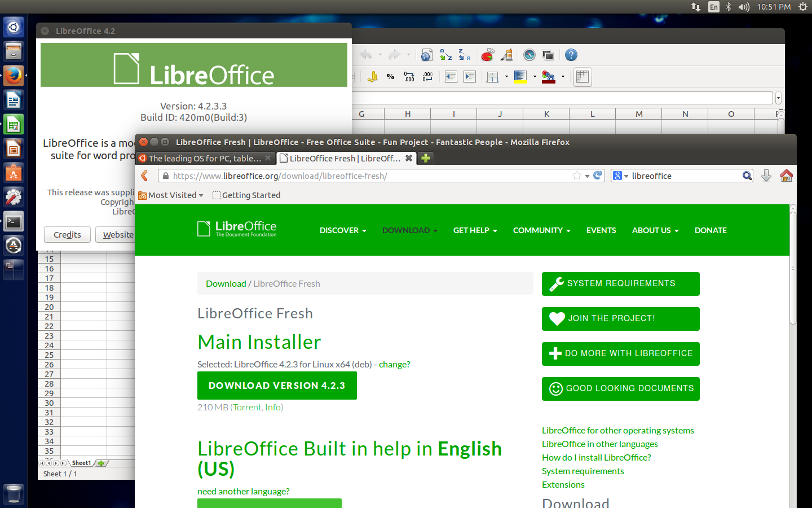Click the magnifier in Firefox search box

click(x=747, y=176)
